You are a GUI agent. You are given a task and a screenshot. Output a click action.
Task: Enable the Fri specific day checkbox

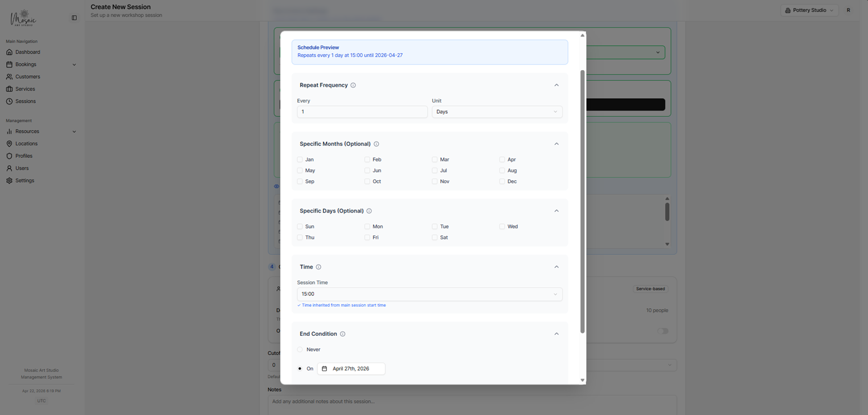[367, 237]
